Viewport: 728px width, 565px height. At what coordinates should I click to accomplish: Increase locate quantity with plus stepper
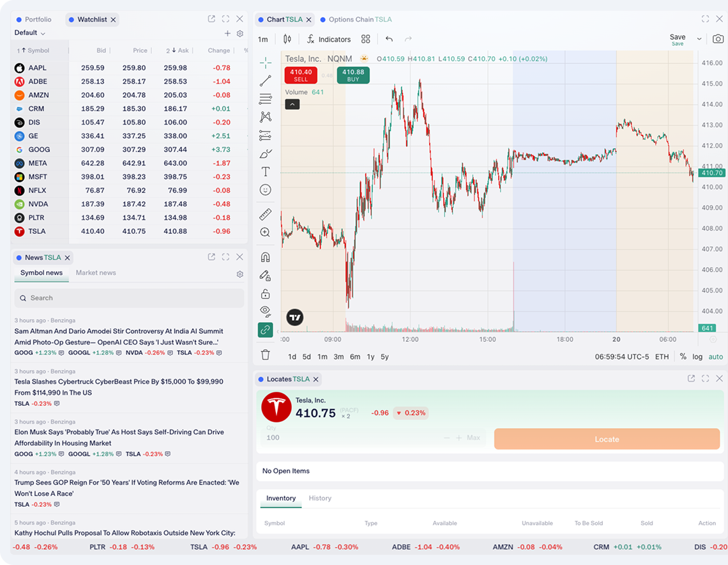click(459, 438)
